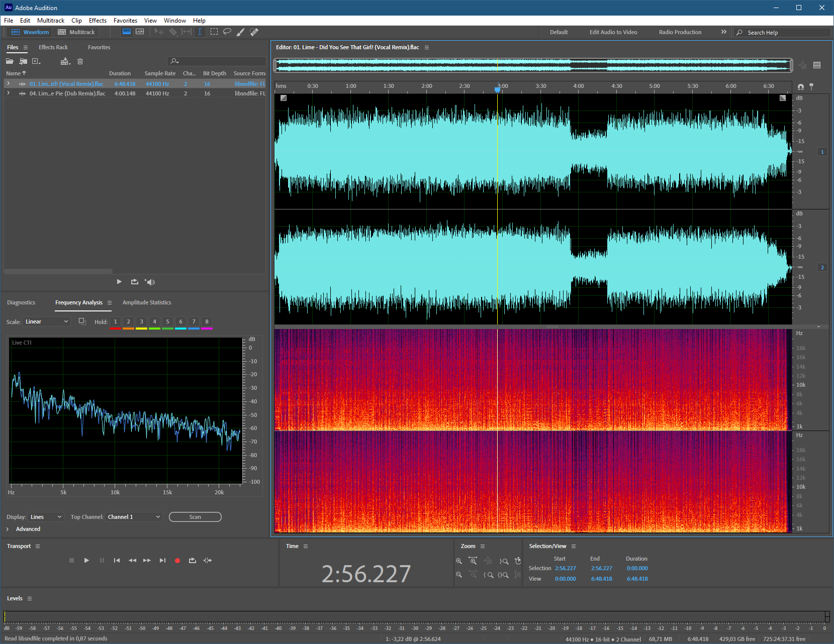Open Scale dropdown set to Linear

[47, 321]
